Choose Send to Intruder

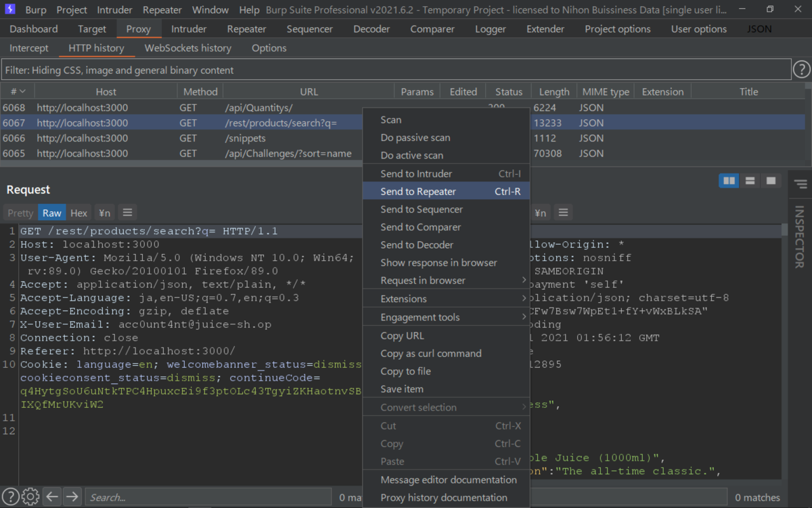pyautogui.click(x=446, y=174)
